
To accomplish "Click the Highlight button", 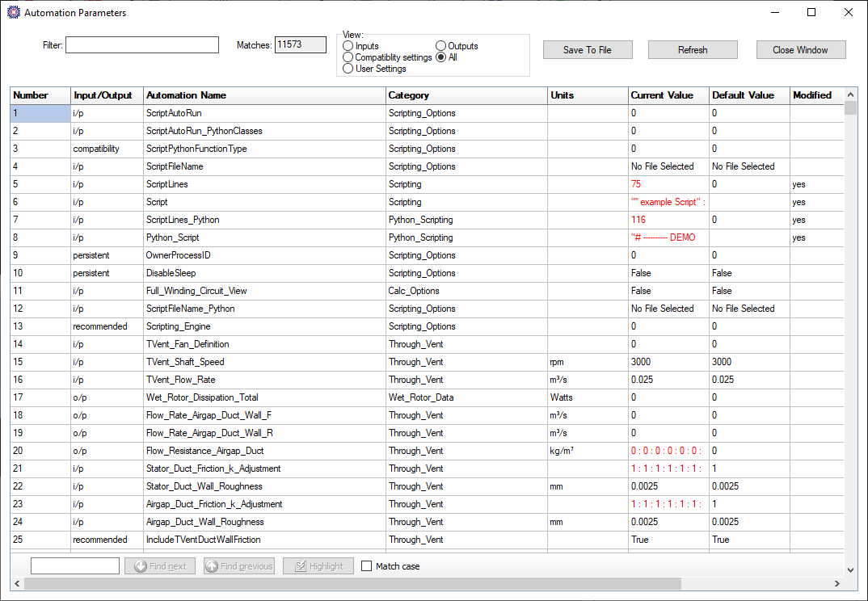I will point(318,566).
